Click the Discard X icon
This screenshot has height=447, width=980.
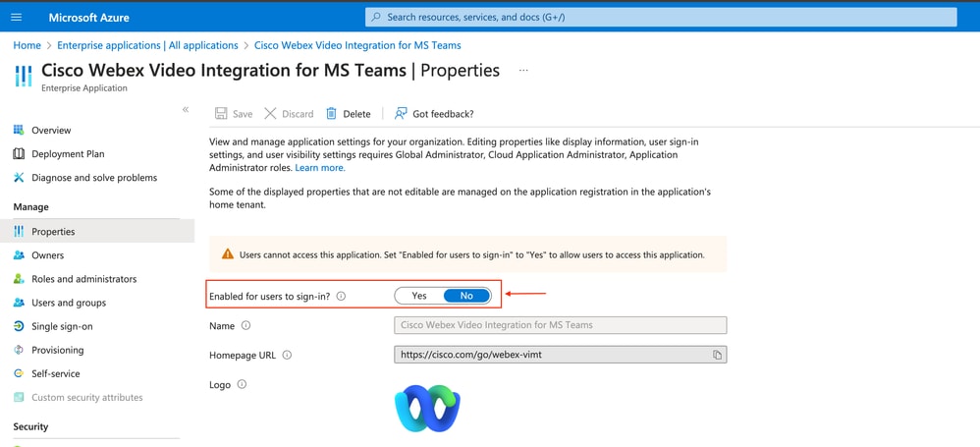[x=270, y=114]
